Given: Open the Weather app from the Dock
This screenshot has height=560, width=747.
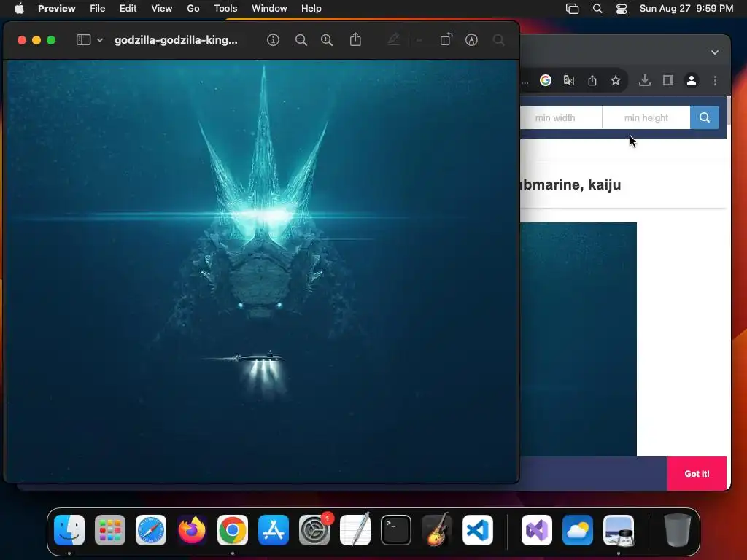Looking at the screenshot, I should [x=578, y=530].
